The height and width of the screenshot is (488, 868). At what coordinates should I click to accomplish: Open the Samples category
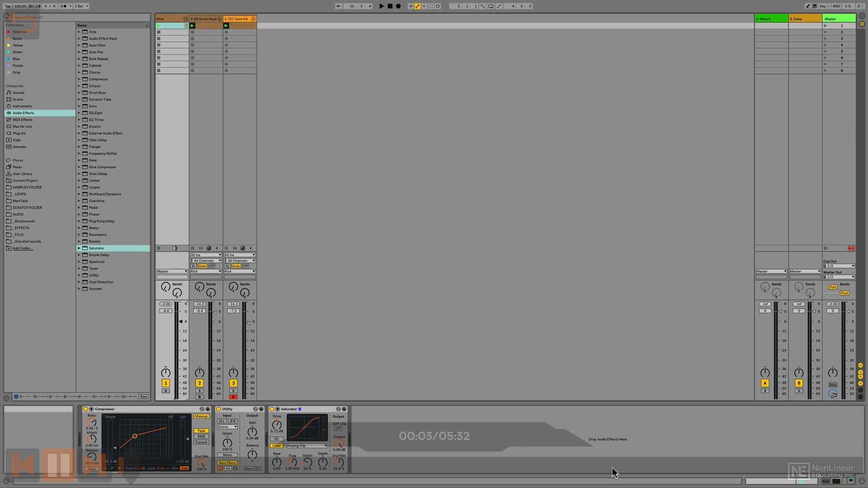coord(19,147)
